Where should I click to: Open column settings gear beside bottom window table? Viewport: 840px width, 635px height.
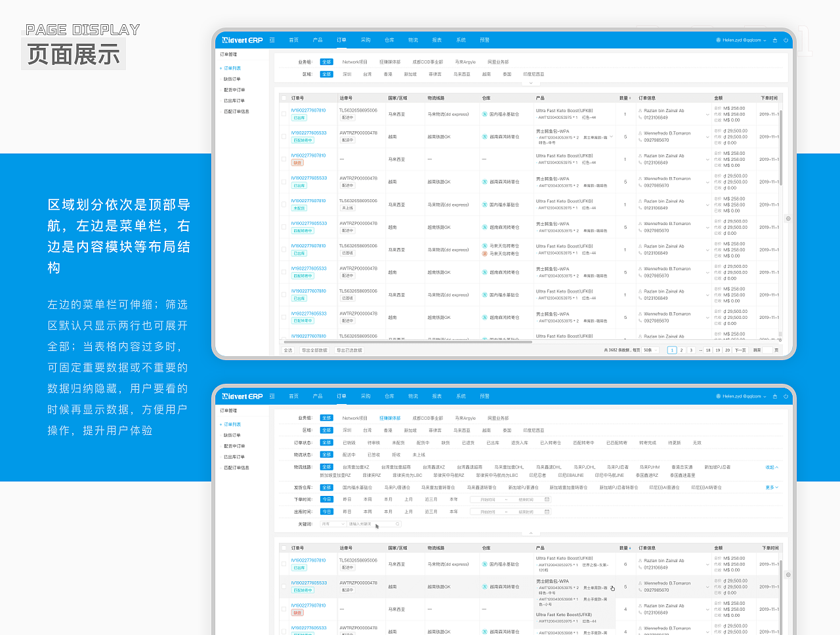788,575
